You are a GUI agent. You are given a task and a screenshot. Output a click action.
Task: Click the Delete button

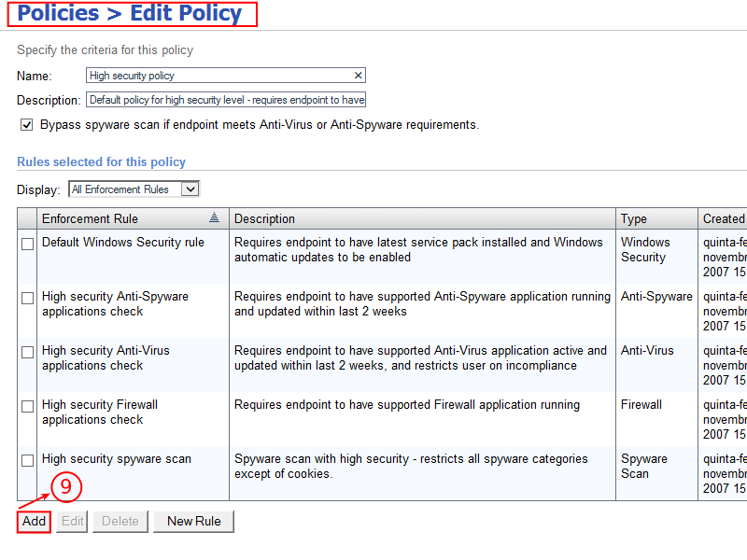(x=120, y=522)
